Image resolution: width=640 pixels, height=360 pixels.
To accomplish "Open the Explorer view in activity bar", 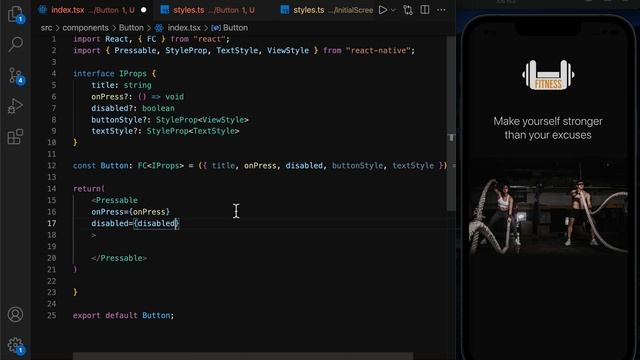I will pos(16,14).
